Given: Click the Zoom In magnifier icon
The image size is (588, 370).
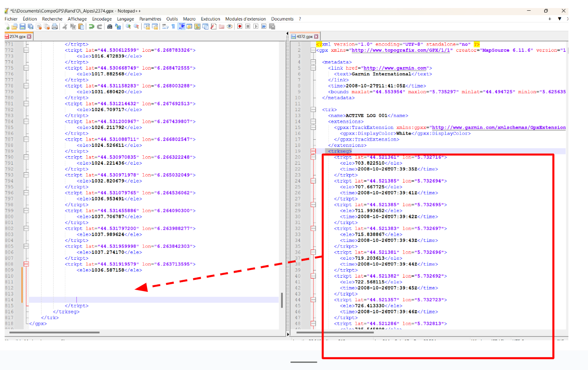Looking at the screenshot, I should click(128, 26).
